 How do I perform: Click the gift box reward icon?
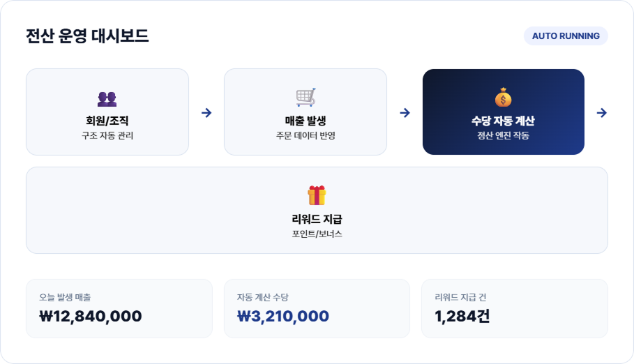(x=317, y=195)
